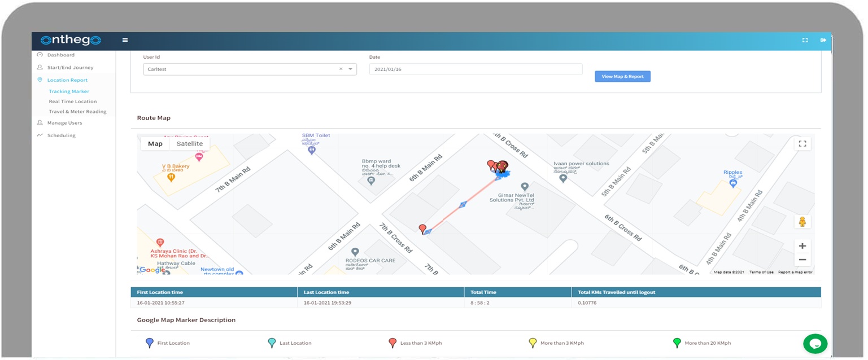Click the Ivaan power solutions pin

562,178
